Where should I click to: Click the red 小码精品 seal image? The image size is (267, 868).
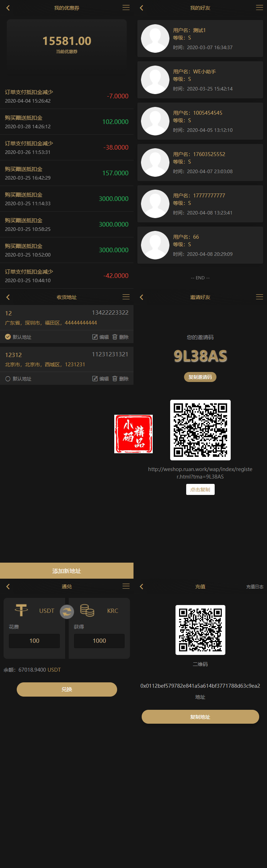[x=133, y=434]
